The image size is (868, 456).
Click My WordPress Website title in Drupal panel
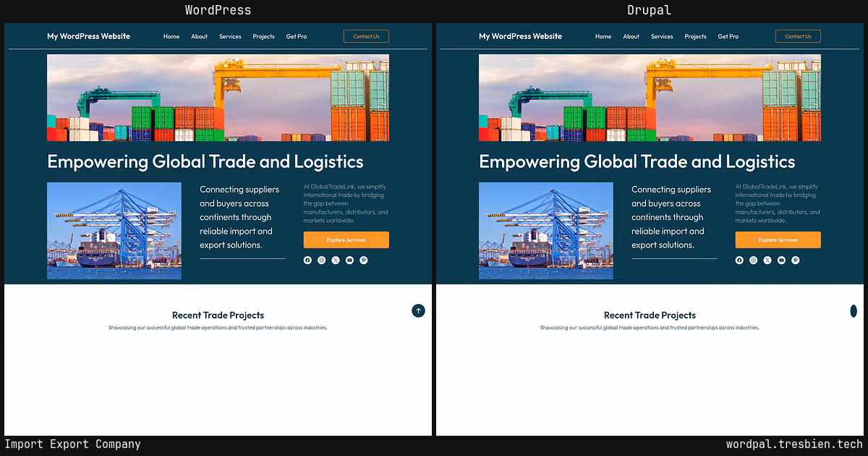521,36
